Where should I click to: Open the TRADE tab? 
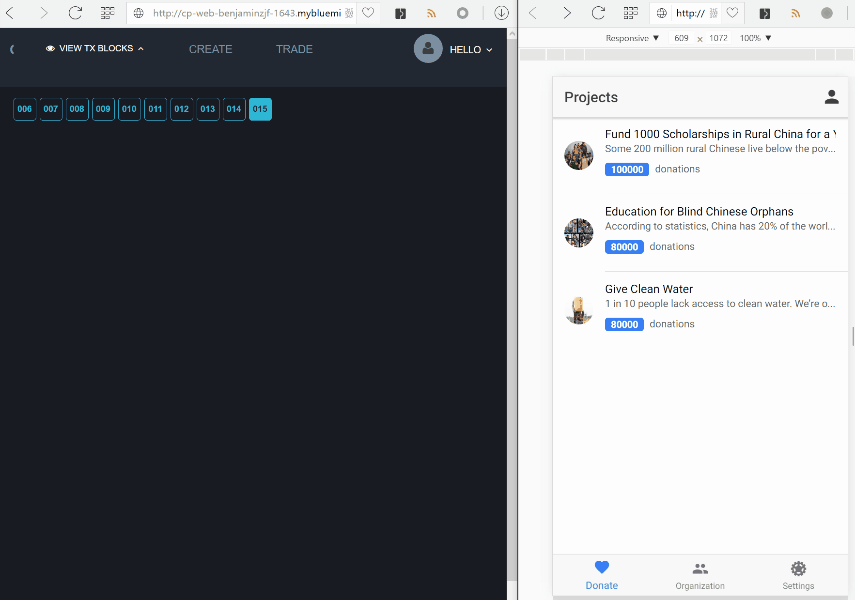click(294, 49)
